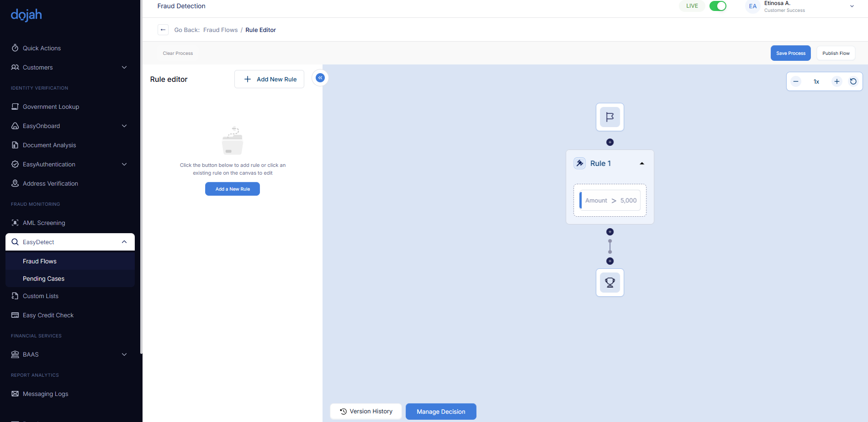This screenshot has height=422, width=868.
Task: Open the user account dropdown chevron
Action: tap(852, 6)
